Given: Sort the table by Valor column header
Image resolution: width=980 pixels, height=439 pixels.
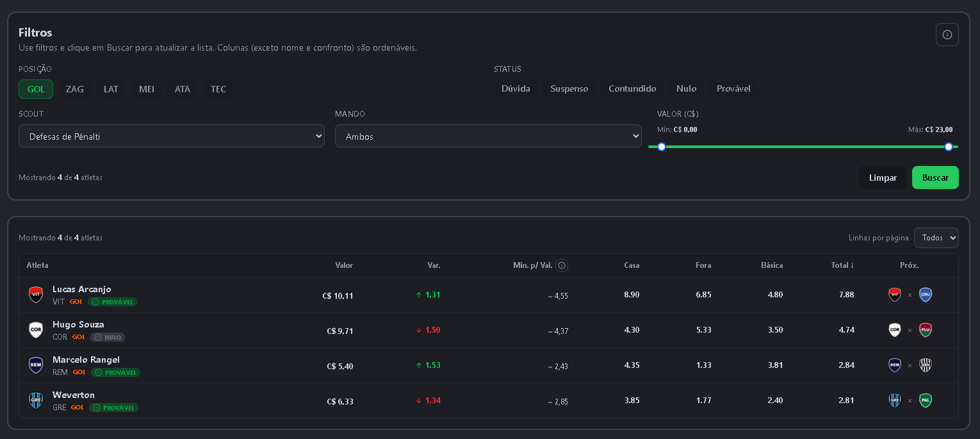Looking at the screenshot, I should (344, 265).
